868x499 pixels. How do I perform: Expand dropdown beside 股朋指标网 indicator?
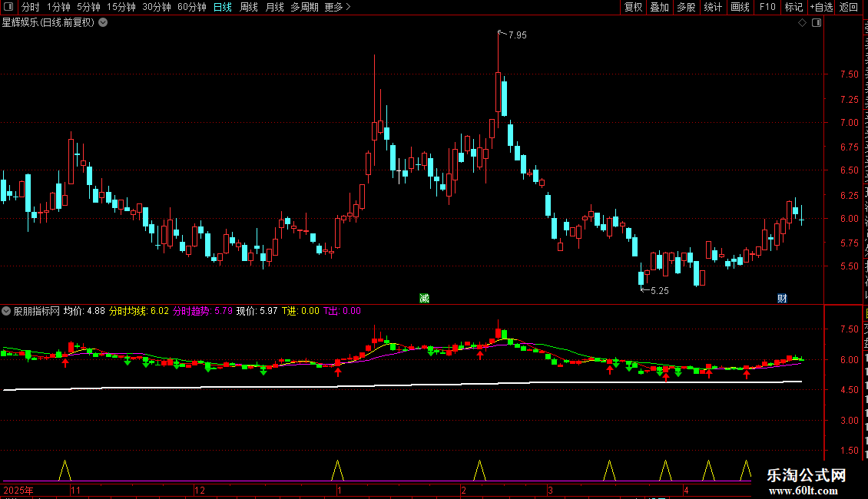coord(6,311)
